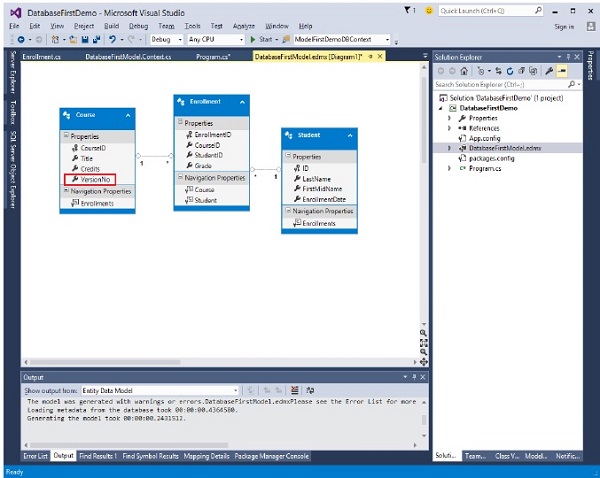Click the Zoom In icon on diagram

tap(423, 333)
